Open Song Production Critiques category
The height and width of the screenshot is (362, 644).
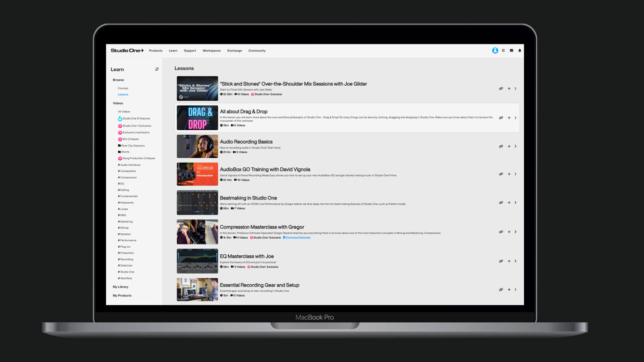(136, 158)
